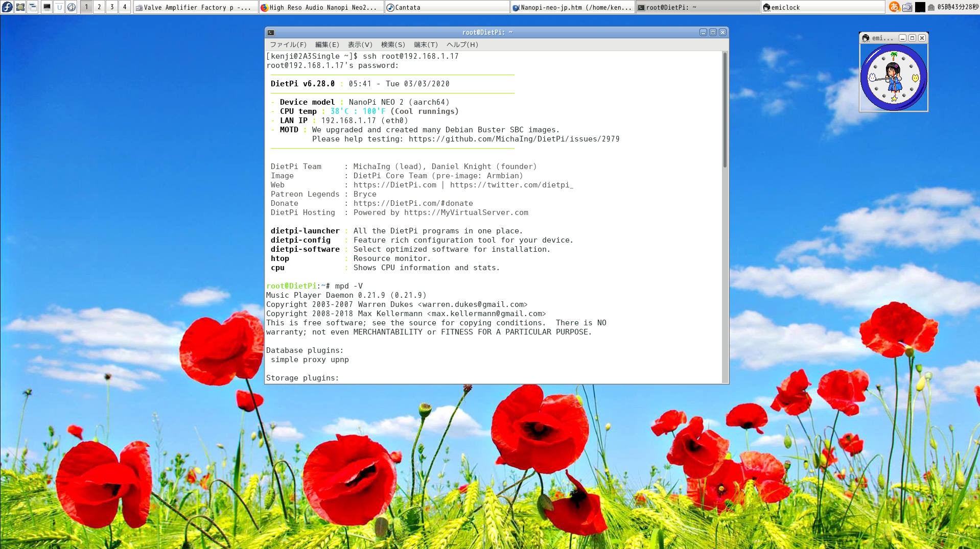Click the emiclock window title icon
980x549 pixels.
[x=866, y=38]
